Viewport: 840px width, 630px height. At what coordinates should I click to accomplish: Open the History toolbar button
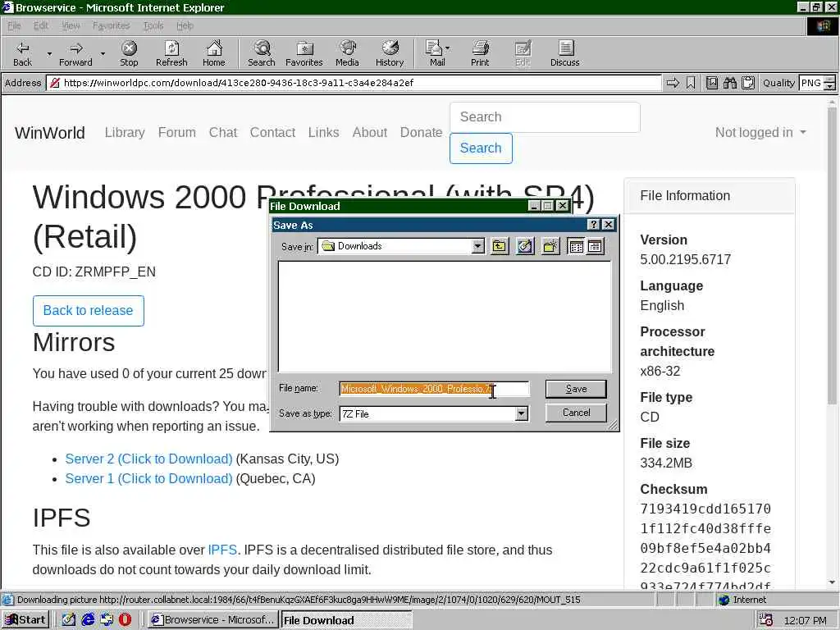[390, 53]
